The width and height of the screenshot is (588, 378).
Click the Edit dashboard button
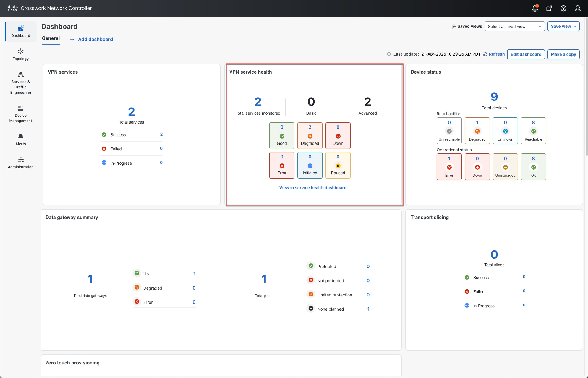click(x=526, y=54)
